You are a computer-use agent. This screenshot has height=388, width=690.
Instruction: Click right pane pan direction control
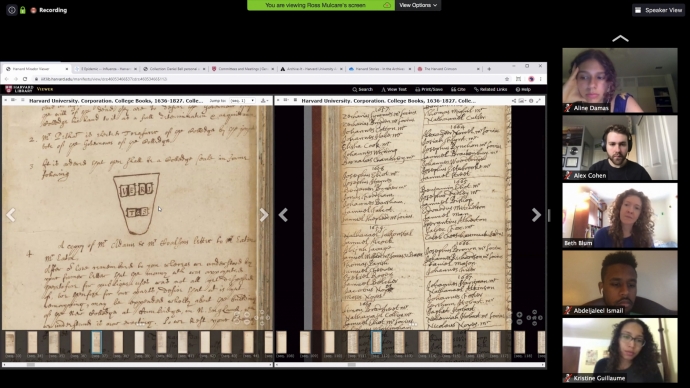point(535,318)
